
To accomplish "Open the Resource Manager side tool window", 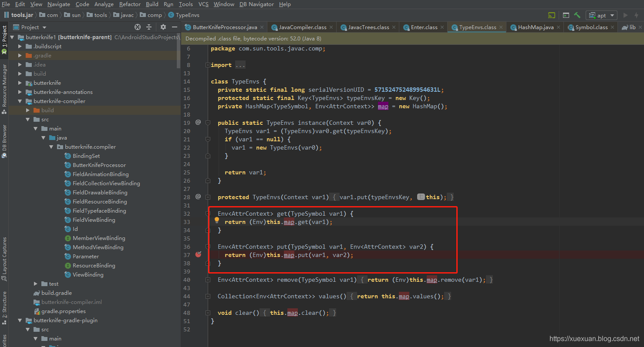I will point(4,89).
